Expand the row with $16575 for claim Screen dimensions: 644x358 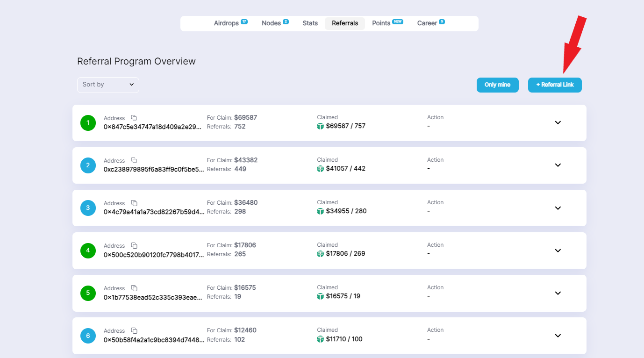tap(558, 293)
